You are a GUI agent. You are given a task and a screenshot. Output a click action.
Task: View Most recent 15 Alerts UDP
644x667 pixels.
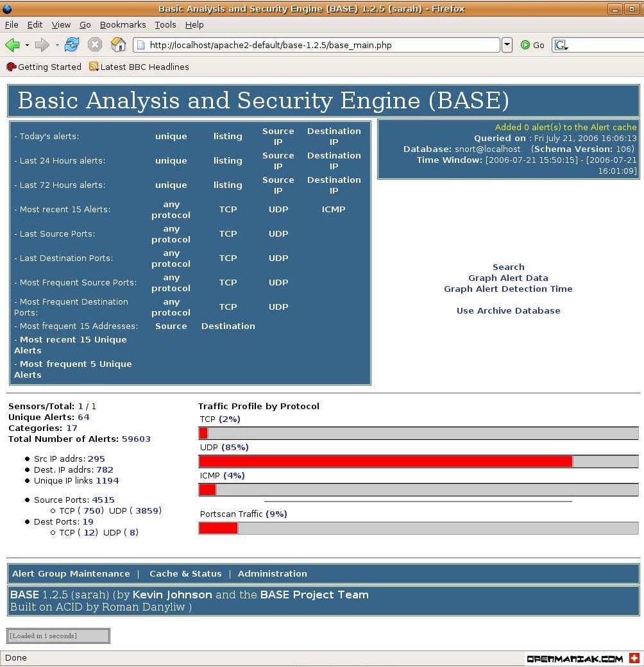pyautogui.click(x=278, y=209)
